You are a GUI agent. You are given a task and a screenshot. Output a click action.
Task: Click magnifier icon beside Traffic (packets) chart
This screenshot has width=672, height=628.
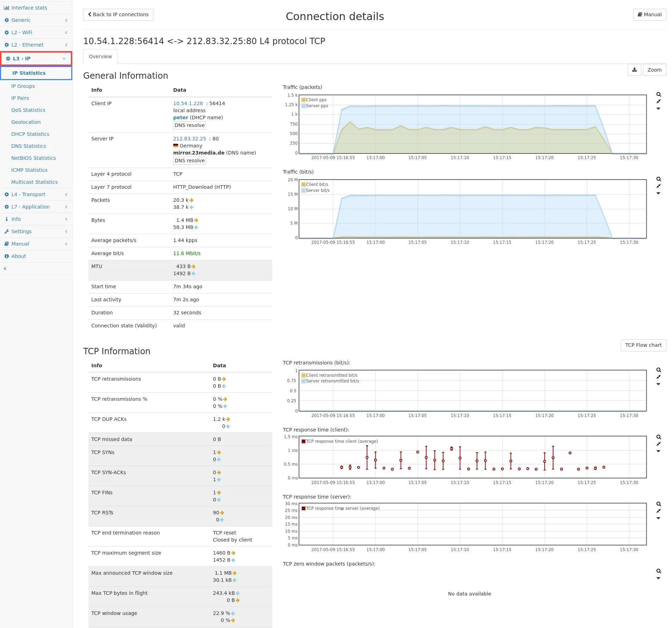click(x=658, y=95)
